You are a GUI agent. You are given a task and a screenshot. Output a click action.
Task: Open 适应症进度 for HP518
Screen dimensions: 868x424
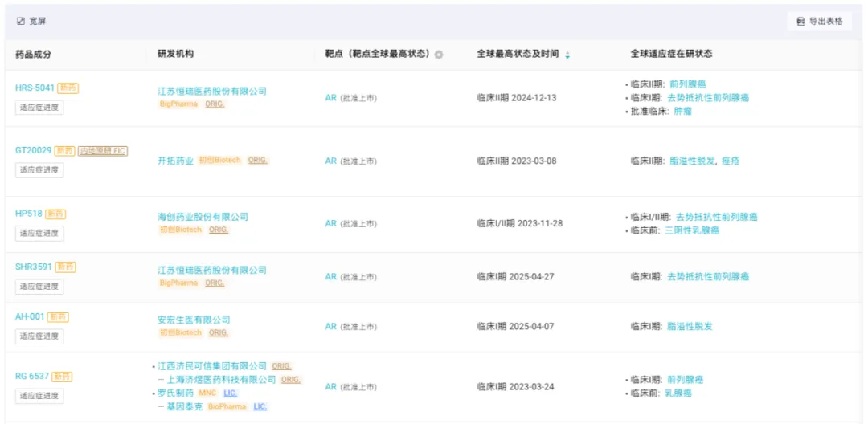(x=39, y=233)
